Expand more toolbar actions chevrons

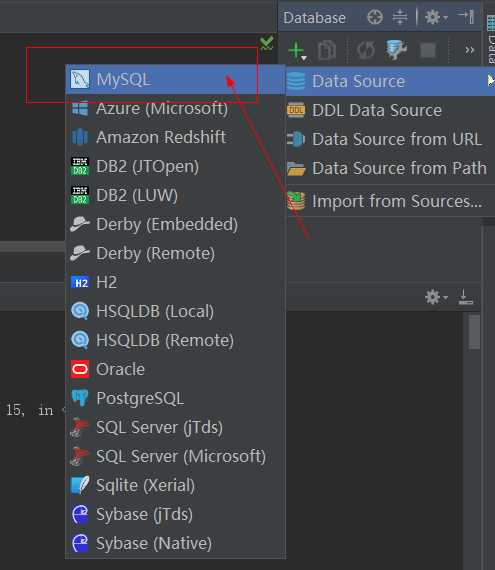click(x=470, y=50)
